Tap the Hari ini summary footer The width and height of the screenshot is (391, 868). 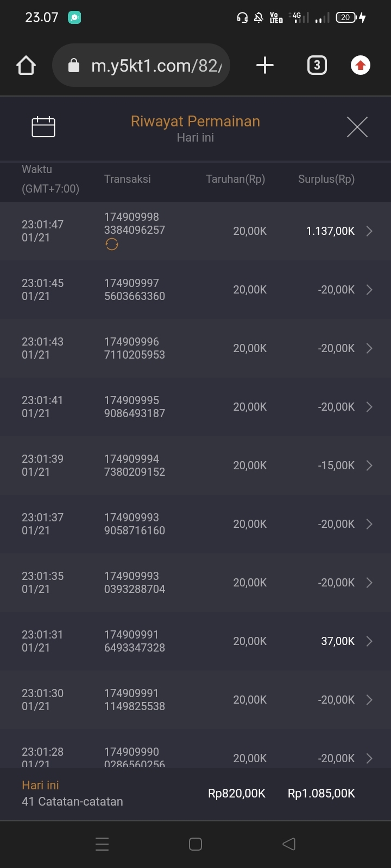click(x=72, y=793)
